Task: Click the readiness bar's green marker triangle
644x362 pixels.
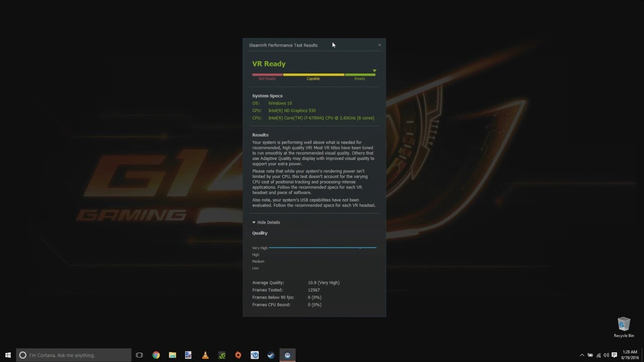Action: coord(374,71)
